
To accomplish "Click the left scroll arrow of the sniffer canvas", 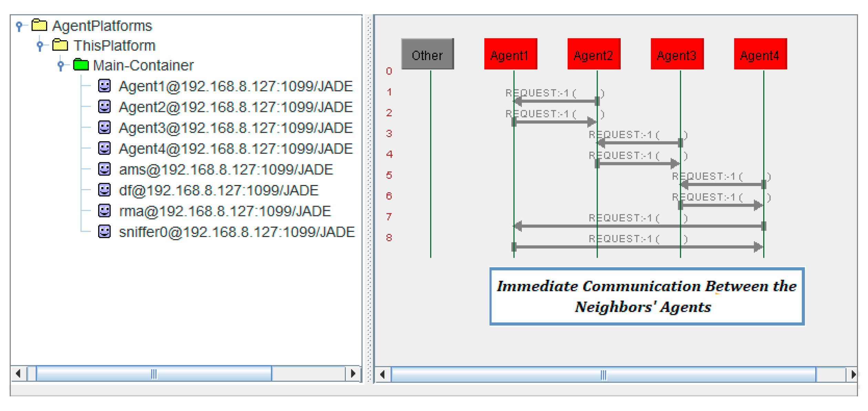I will 383,374.
